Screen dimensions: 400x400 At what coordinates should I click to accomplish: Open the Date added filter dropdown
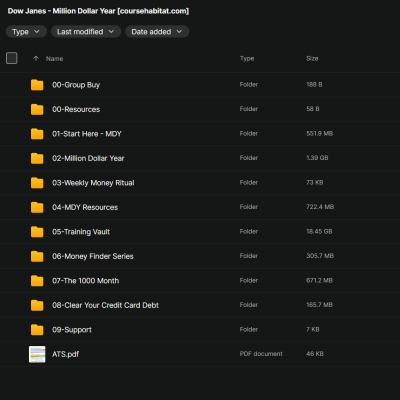pyautogui.click(x=157, y=32)
